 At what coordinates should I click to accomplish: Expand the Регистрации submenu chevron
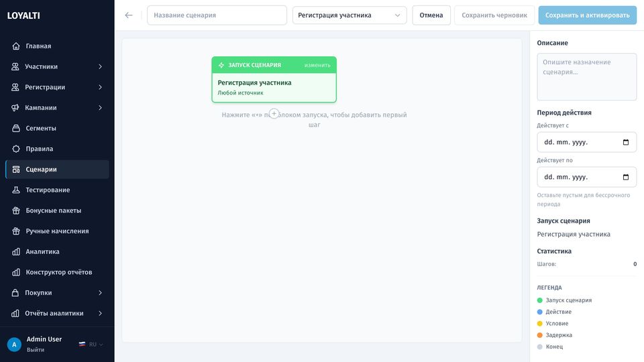[100, 87]
